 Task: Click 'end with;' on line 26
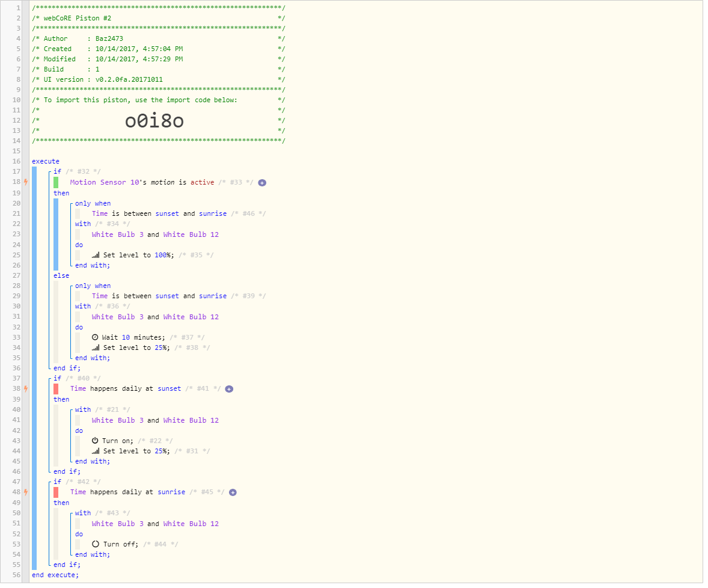click(93, 267)
